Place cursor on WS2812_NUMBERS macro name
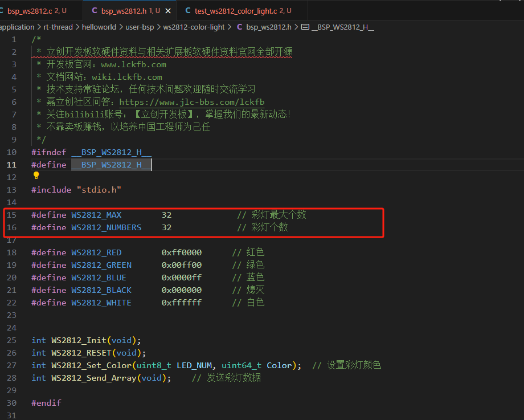The width and height of the screenshot is (524, 420). coord(106,227)
